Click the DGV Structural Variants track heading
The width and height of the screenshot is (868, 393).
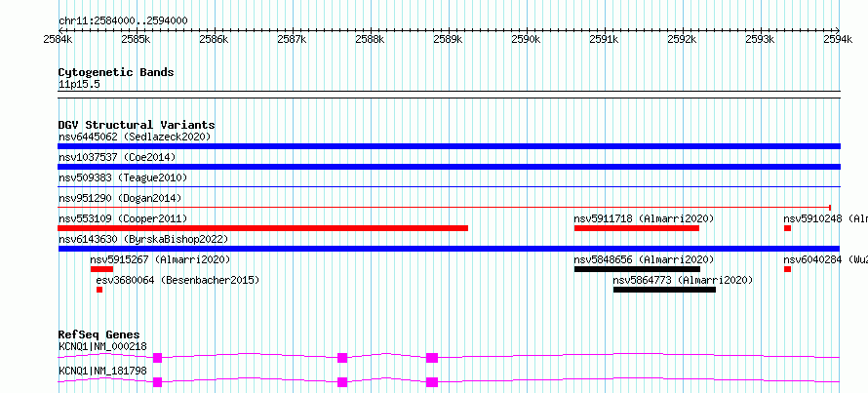click(137, 125)
